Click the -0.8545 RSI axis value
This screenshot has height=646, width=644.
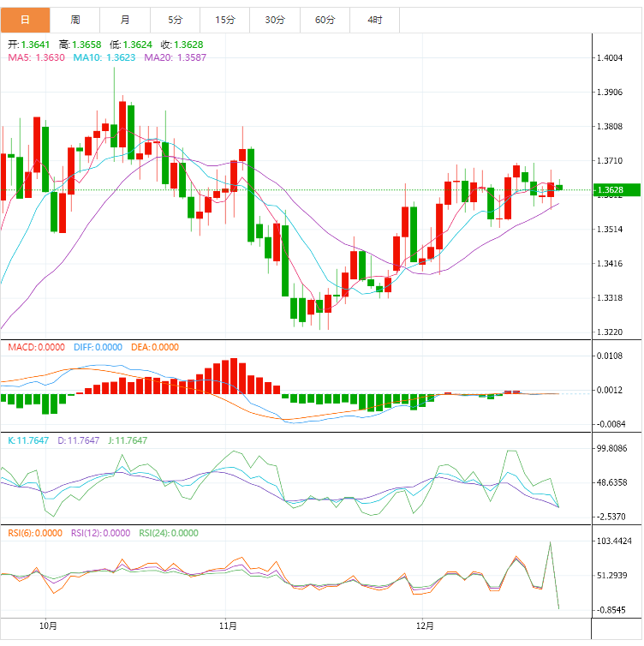[611, 610]
